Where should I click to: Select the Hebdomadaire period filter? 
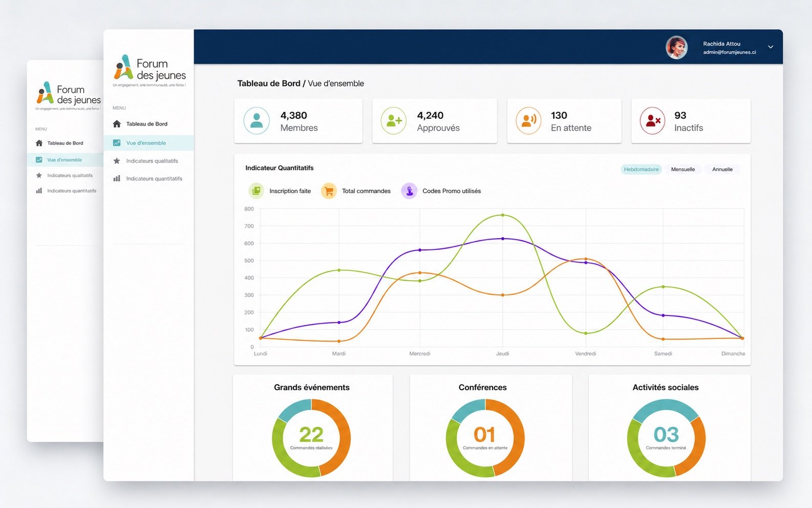[641, 170]
